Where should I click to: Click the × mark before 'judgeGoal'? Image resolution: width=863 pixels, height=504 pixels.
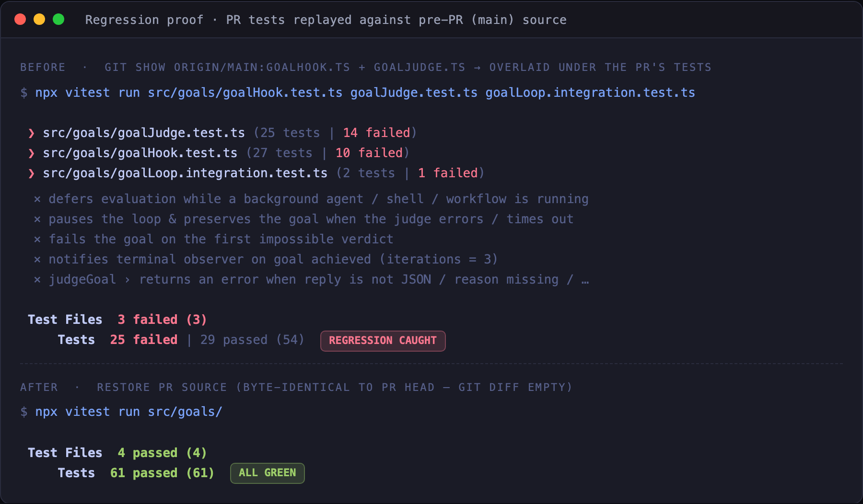tap(37, 280)
